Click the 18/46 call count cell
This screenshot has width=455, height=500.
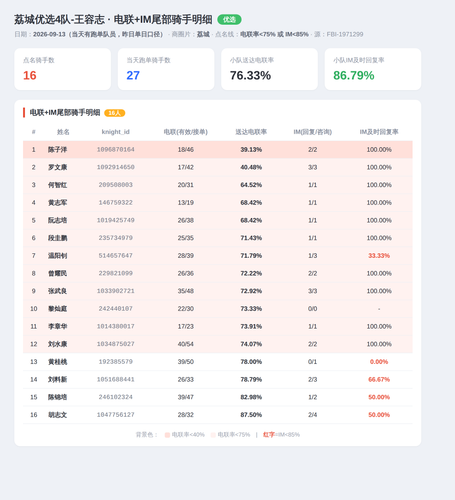click(186, 150)
